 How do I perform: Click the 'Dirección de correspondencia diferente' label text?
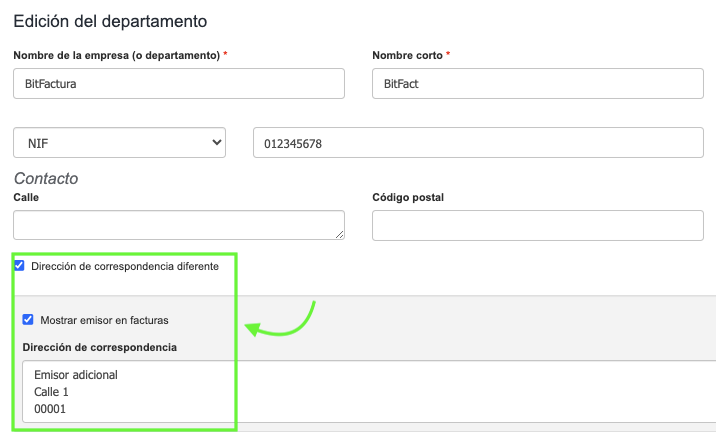tap(125, 267)
